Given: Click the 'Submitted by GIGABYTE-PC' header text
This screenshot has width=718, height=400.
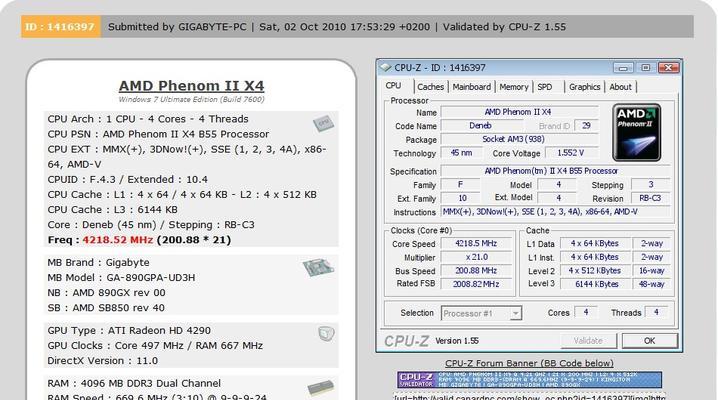Looking at the screenshot, I should 177,27.
